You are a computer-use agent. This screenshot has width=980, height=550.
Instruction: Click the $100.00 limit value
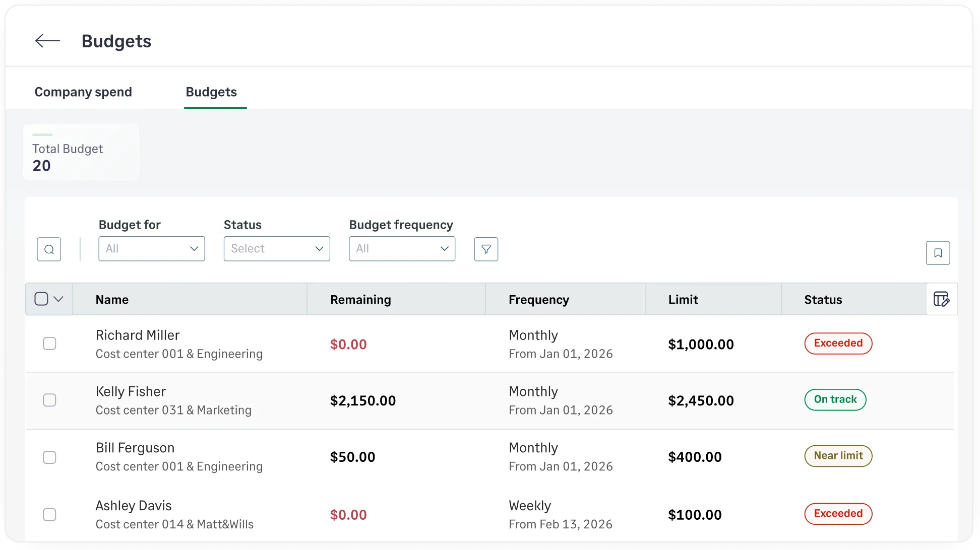695,515
